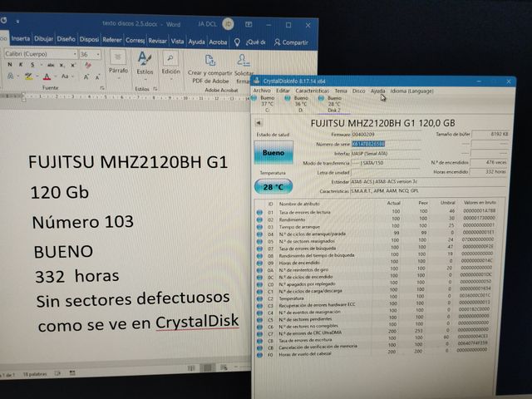The height and width of the screenshot is (399, 532).
Task: Open Revisar tab in Word
Action: click(x=157, y=41)
